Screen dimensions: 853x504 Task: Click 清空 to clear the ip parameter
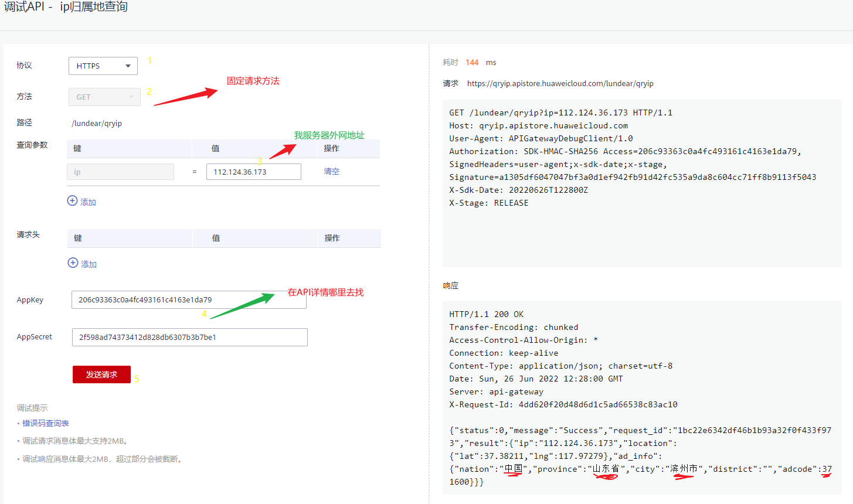(x=332, y=171)
